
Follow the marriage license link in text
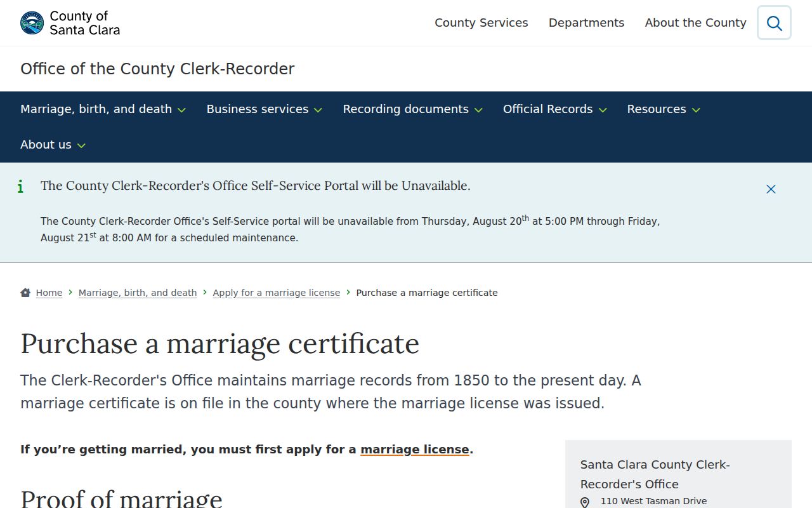[x=415, y=450]
